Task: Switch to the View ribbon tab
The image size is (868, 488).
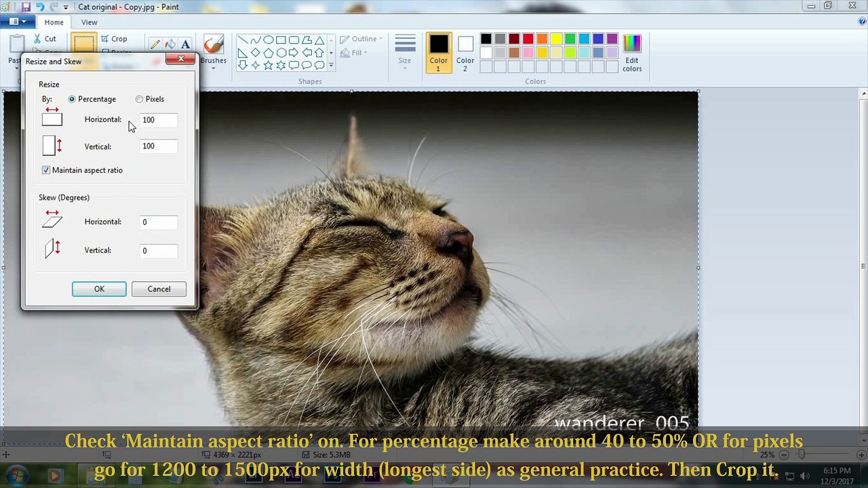Action: tap(89, 22)
